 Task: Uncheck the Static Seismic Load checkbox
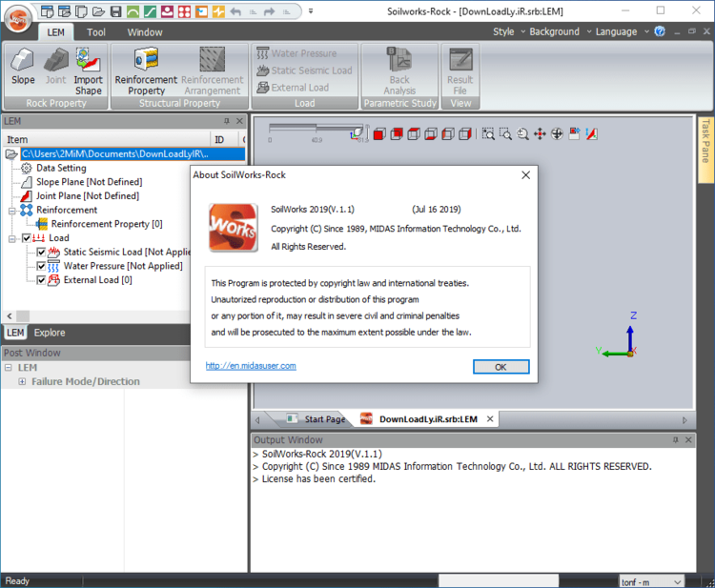pos(41,253)
